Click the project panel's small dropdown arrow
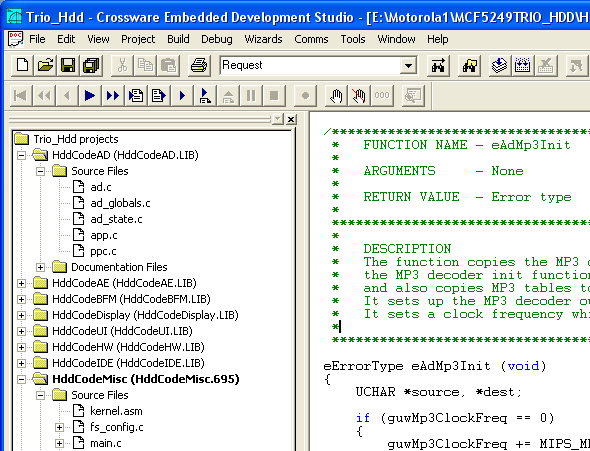The width and height of the screenshot is (590, 451). (278, 119)
